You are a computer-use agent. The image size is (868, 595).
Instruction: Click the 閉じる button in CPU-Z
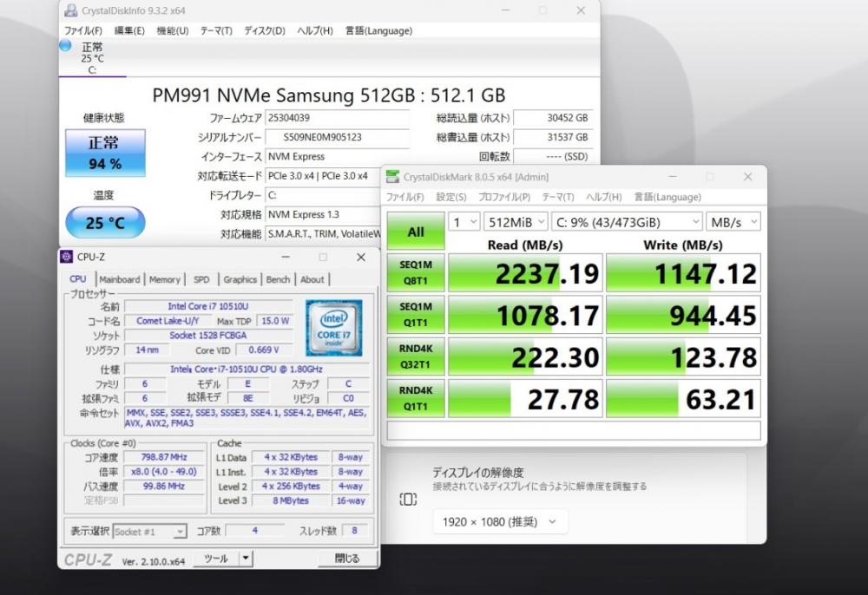point(346,559)
